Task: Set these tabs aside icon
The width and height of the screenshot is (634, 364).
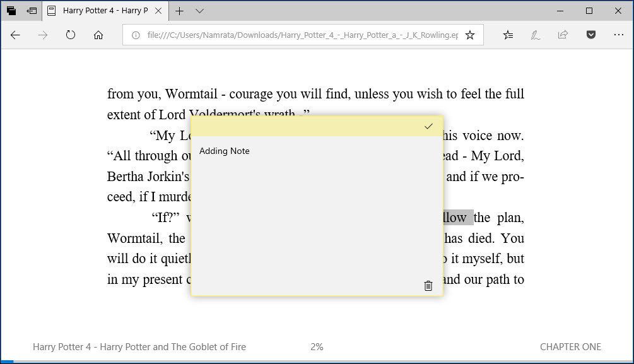Action: pos(32,11)
